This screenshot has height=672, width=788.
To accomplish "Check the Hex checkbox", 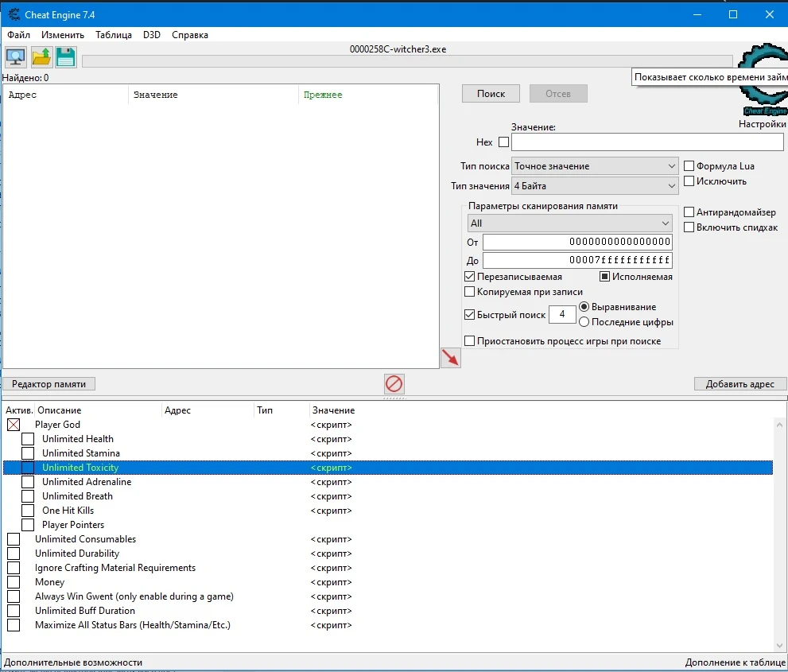I will [x=503, y=142].
